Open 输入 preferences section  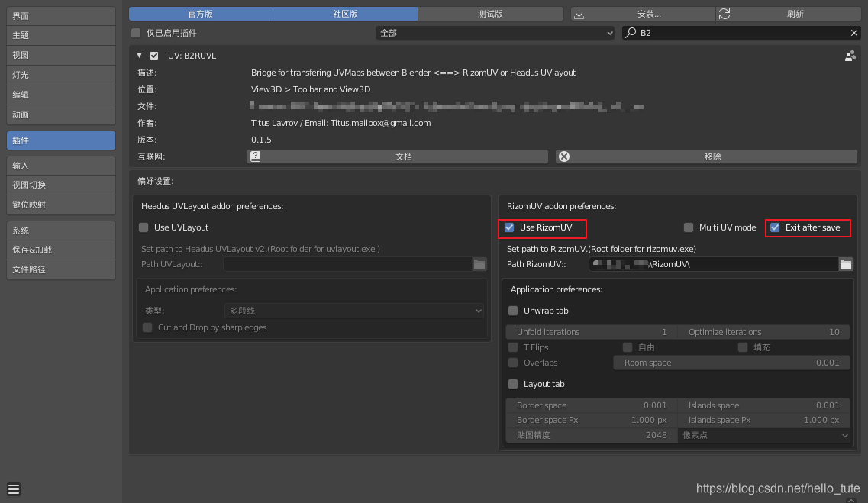coord(61,166)
